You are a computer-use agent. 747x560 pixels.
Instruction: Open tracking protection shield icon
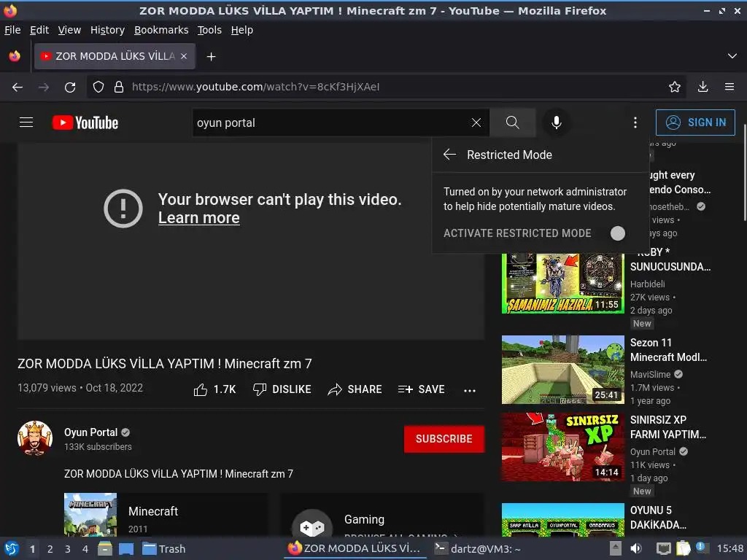point(98,87)
